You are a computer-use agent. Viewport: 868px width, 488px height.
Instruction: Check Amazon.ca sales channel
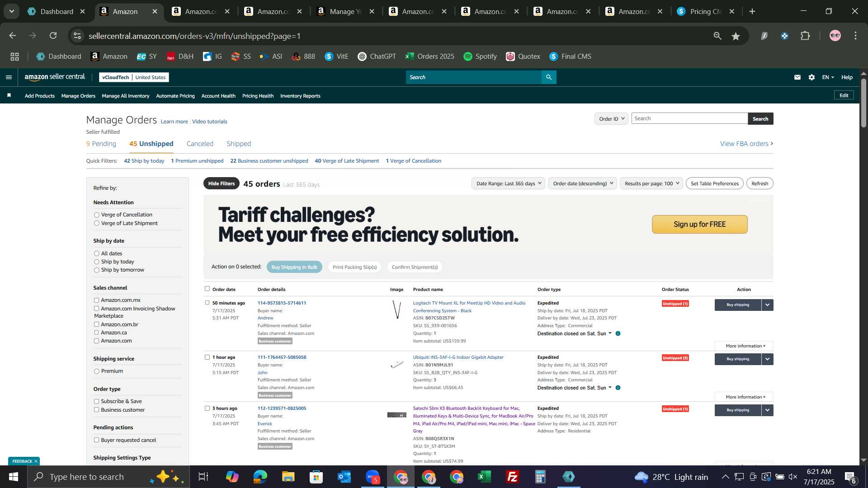(x=96, y=333)
